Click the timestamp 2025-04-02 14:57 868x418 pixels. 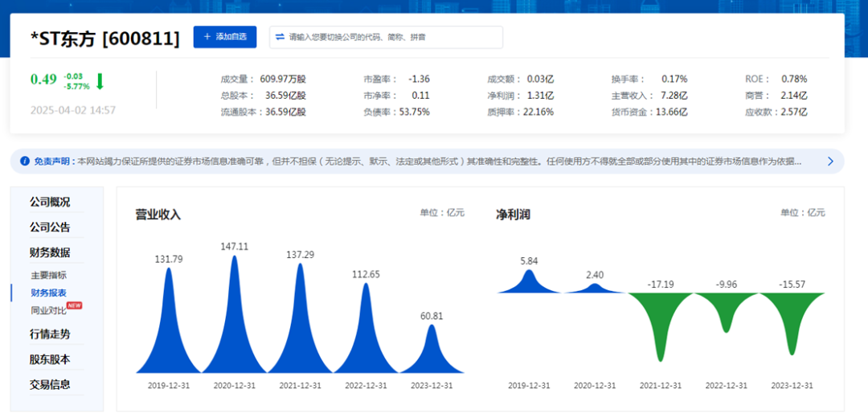click(x=73, y=109)
